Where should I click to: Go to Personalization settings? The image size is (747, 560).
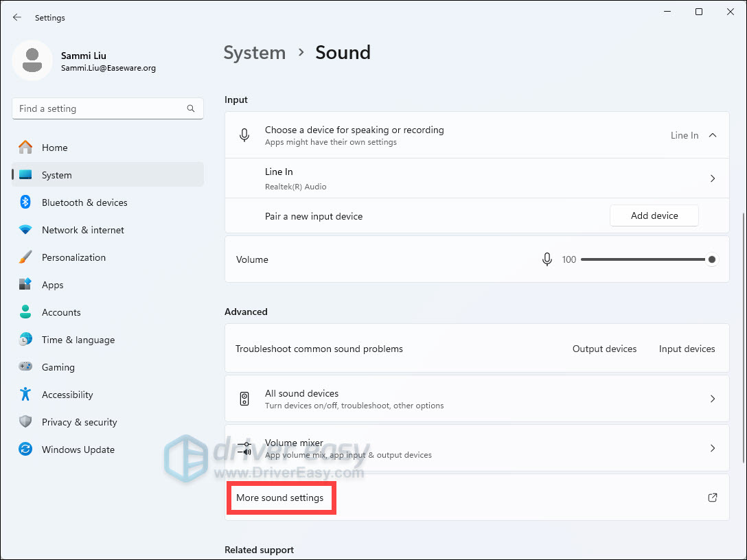[73, 257]
